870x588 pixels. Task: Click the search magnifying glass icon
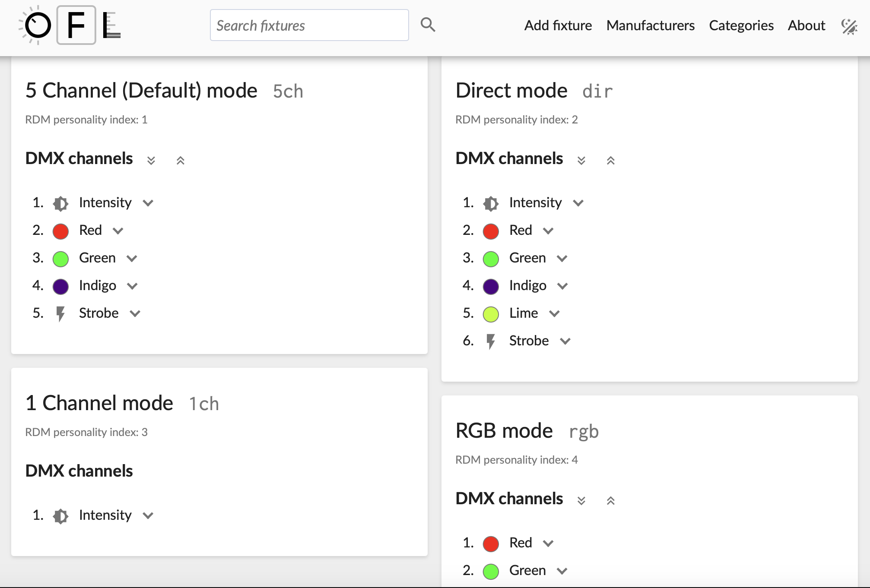pos(428,25)
